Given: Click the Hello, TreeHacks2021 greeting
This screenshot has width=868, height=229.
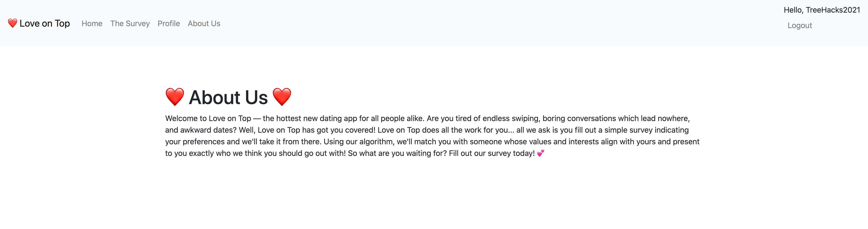Looking at the screenshot, I should [821, 10].
